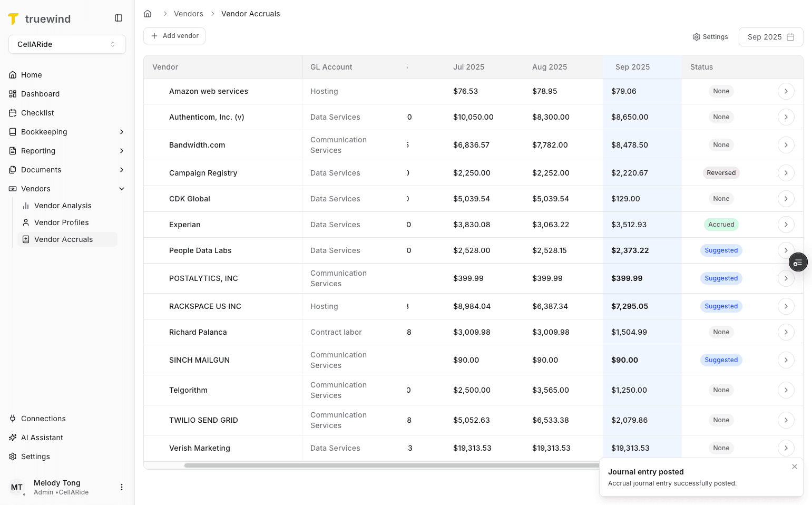Click Reversed status badge for Campaign Registry
Viewport: 812px width, 505px height.
pos(721,173)
